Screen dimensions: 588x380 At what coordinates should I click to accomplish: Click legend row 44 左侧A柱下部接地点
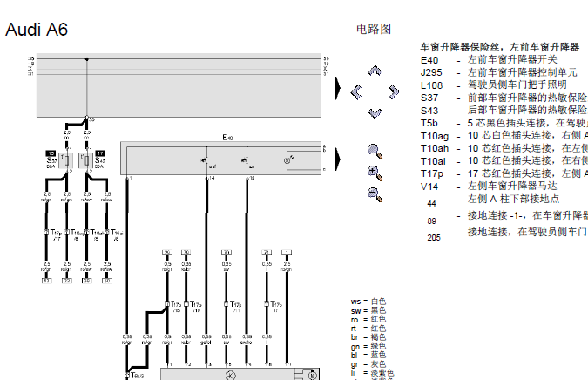tap(493, 200)
